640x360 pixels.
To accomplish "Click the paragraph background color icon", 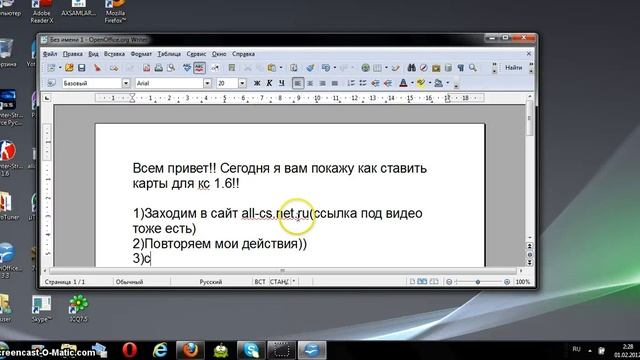I will pyautogui.click(x=438, y=83).
